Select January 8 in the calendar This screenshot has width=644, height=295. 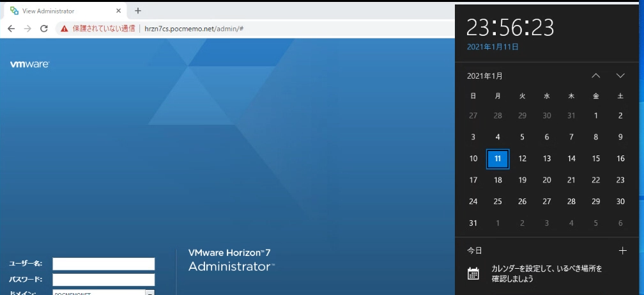596,137
